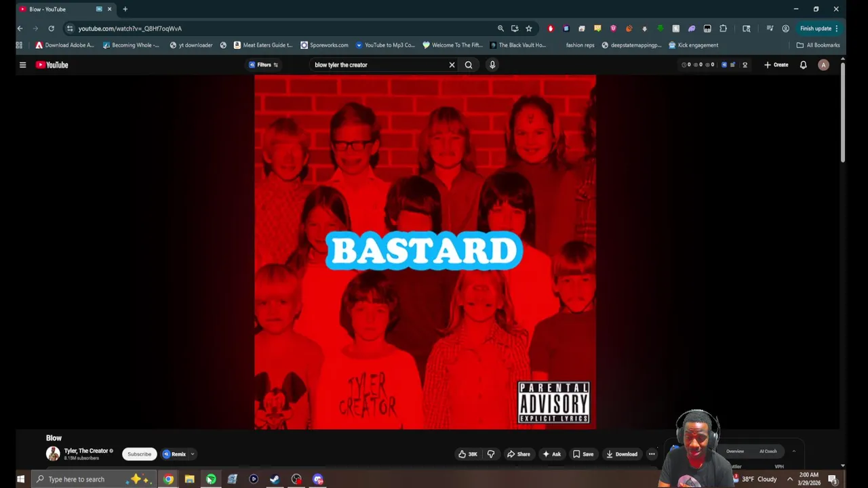Open more actions three-dot menu
Screen dimensions: 868x488
click(x=652, y=454)
